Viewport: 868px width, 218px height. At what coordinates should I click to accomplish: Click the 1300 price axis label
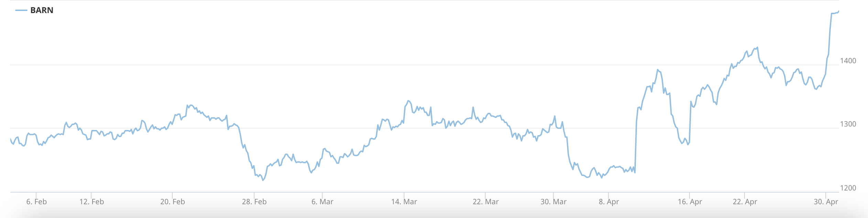coord(848,124)
